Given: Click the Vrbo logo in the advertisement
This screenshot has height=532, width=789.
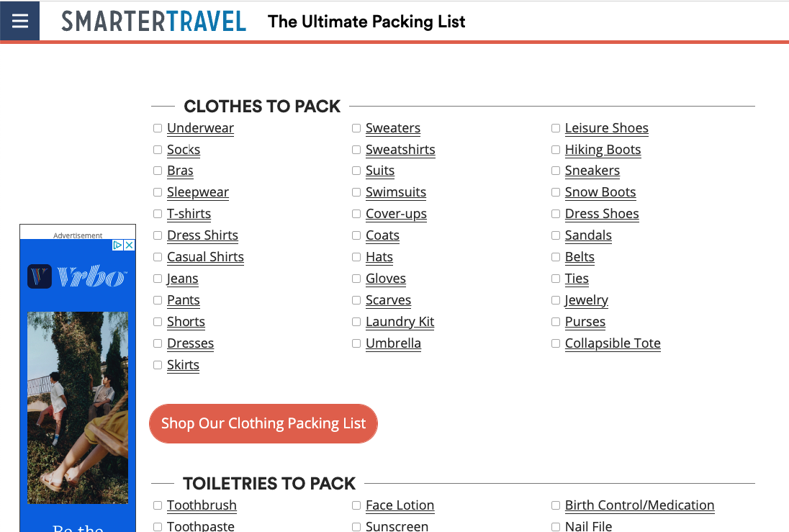Looking at the screenshot, I should click(x=77, y=276).
